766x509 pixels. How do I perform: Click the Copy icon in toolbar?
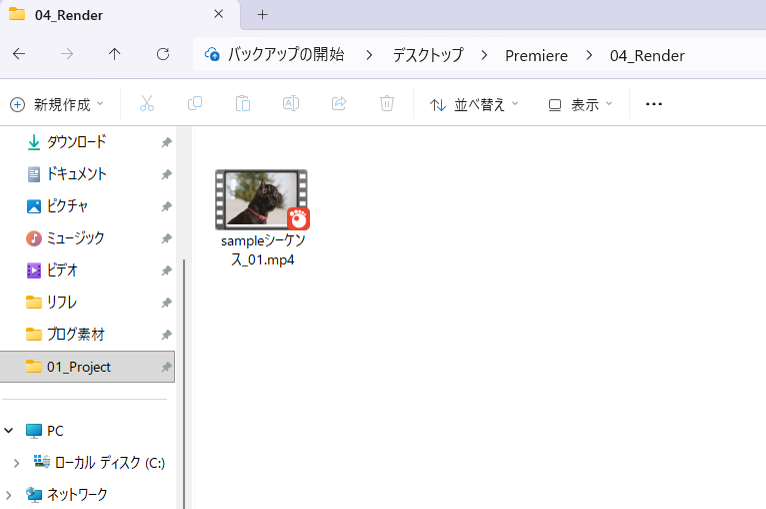[195, 104]
